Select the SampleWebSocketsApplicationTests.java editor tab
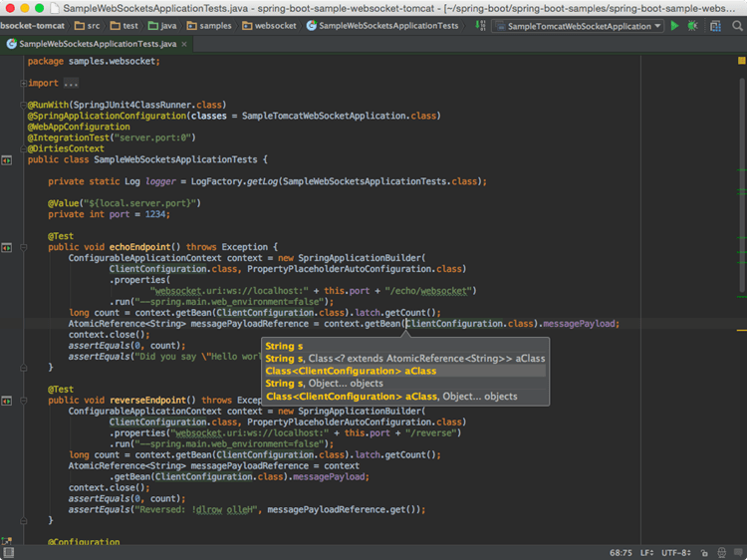The width and height of the screenshot is (747, 560). click(x=98, y=44)
